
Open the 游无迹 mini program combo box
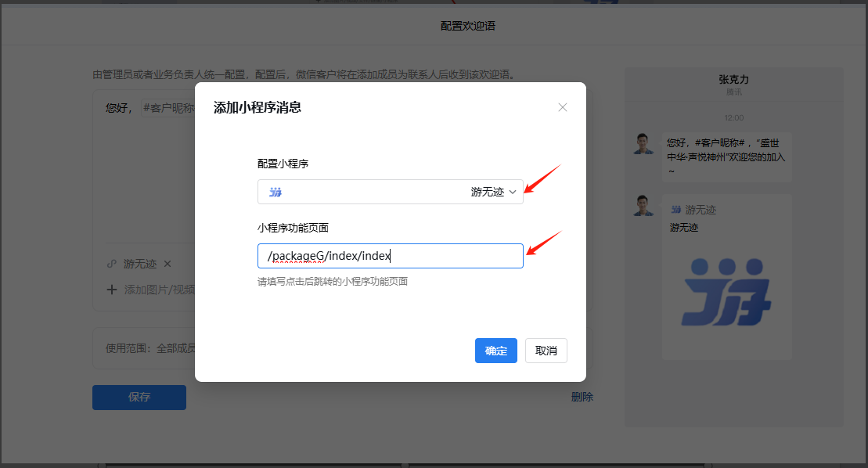click(x=390, y=193)
